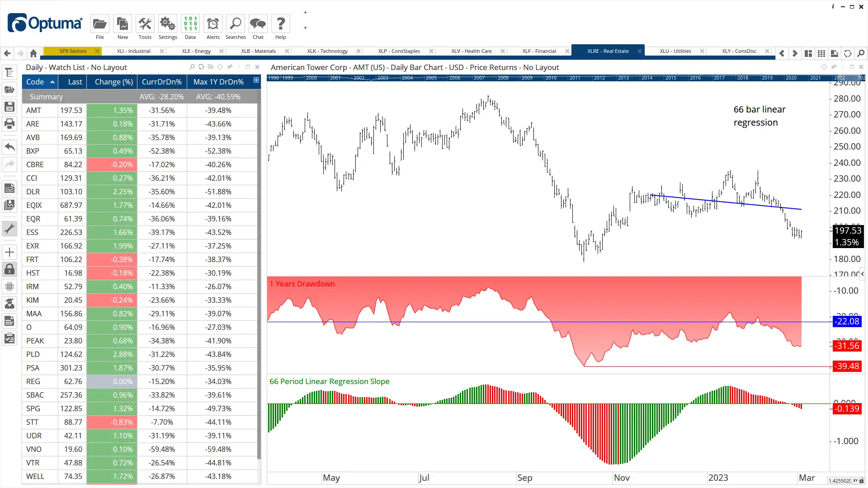The height and width of the screenshot is (488, 868).
Task: Click the CurrDrDn% column header
Action: (162, 82)
